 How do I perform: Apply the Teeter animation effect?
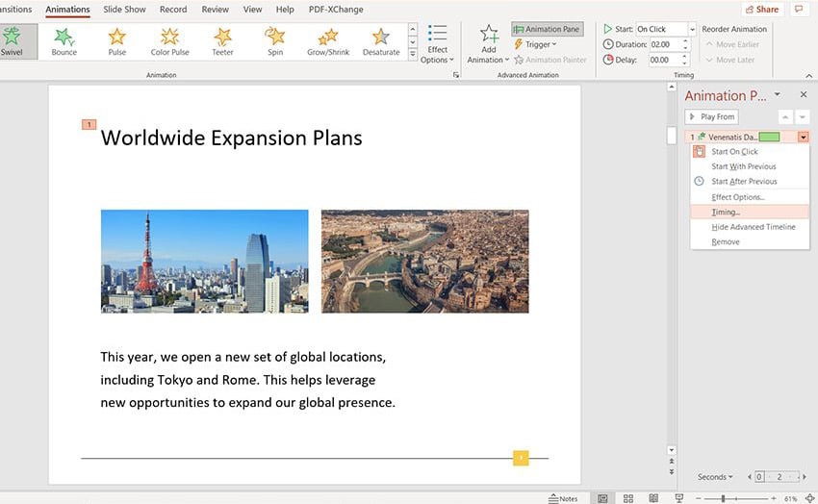[222, 39]
